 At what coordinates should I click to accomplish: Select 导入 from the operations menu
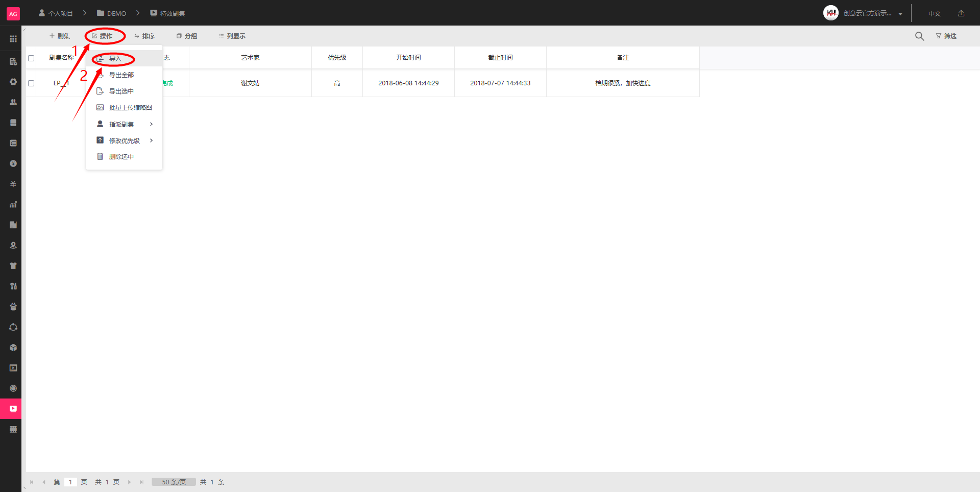pyautogui.click(x=115, y=59)
